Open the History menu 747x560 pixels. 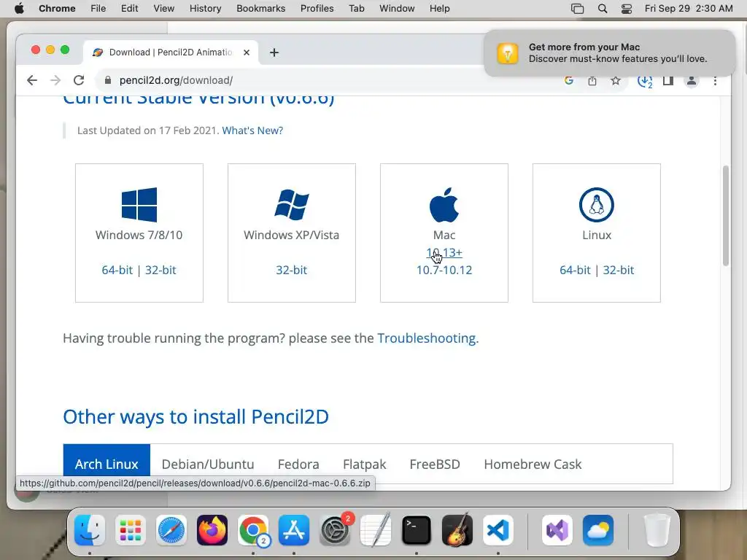coord(205,9)
